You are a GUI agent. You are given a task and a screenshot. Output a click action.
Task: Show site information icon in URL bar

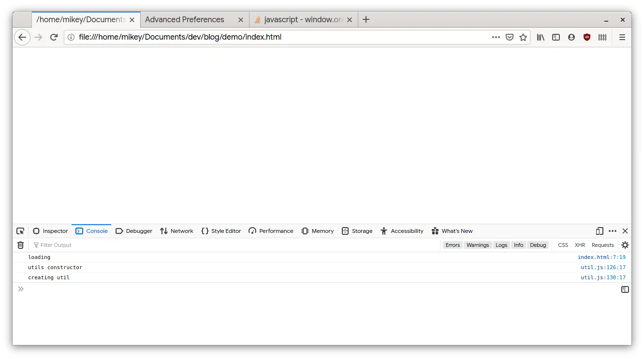point(71,37)
